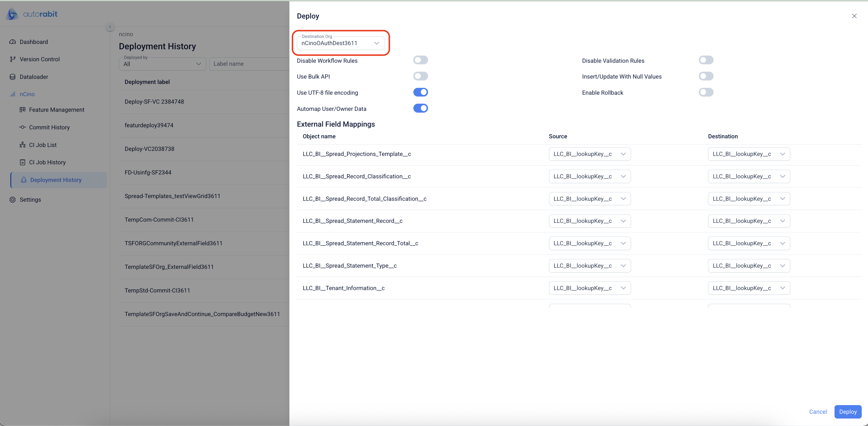Open the nCino menu section
The height and width of the screenshot is (426, 868).
[x=27, y=94]
